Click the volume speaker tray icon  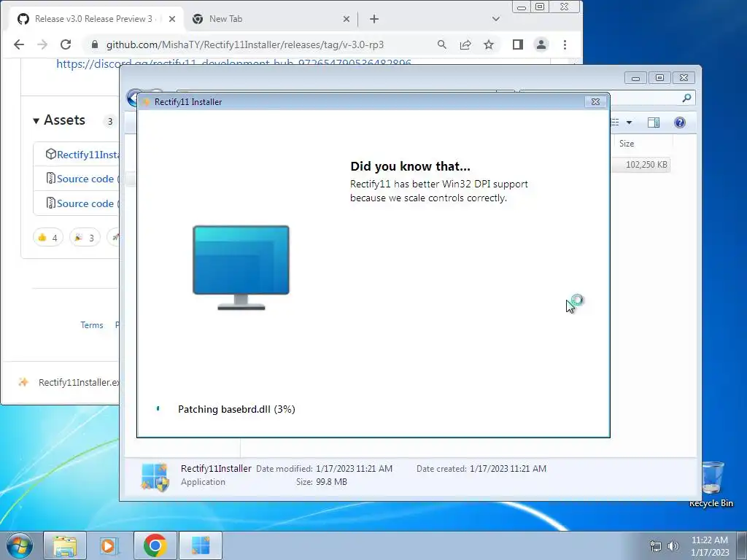pyautogui.click(x=673, y=546)
